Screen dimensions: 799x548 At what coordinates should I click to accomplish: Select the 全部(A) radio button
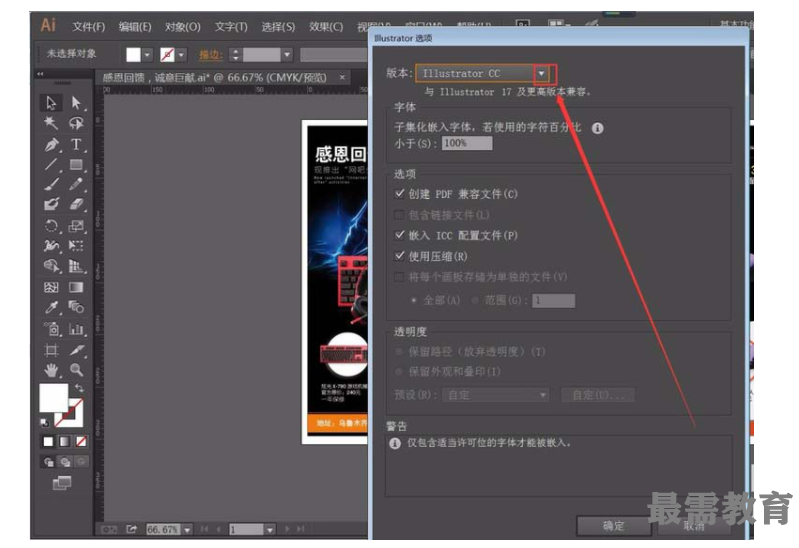(x=414, y=300)
